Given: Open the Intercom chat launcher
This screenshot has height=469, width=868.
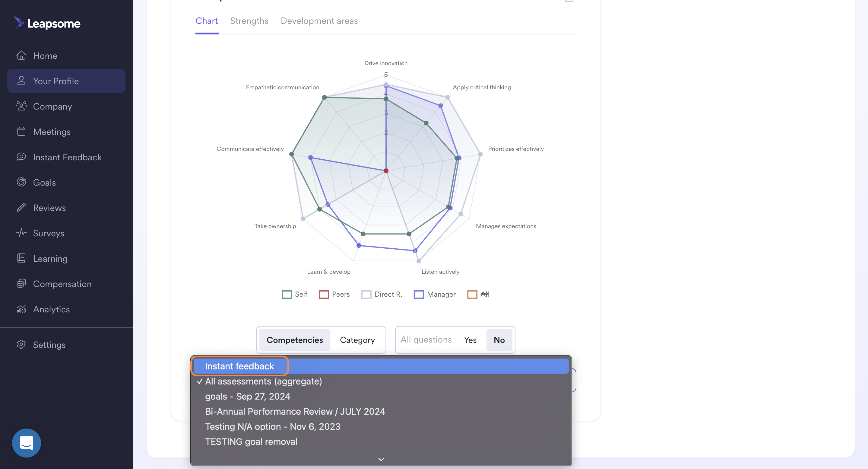Looking at the screenshot, I should pyautogui.click(x=26, y=443).
